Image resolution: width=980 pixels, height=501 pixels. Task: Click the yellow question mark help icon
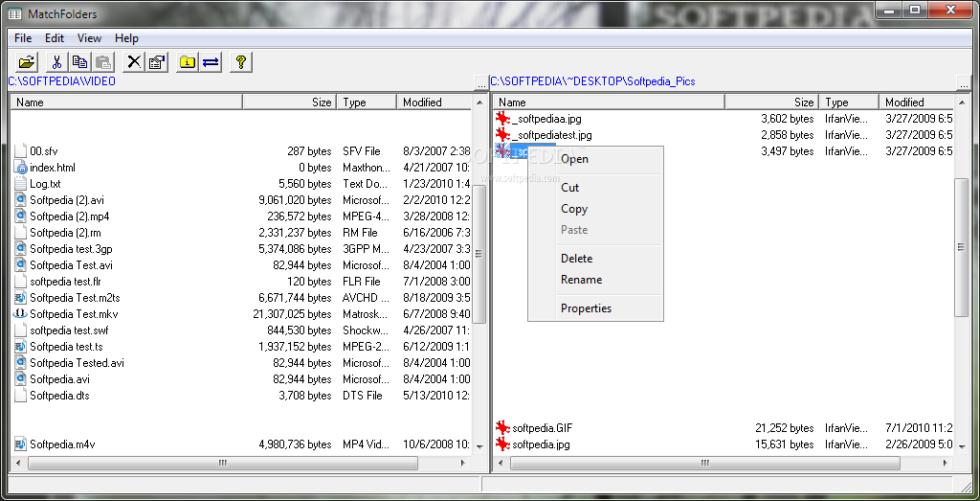[x=241, y=62]
